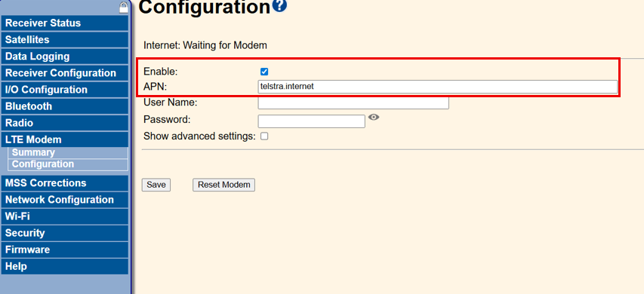Focus the APN text field
The width and height of the screenshot is (644, 294).
tap(437, 87)
